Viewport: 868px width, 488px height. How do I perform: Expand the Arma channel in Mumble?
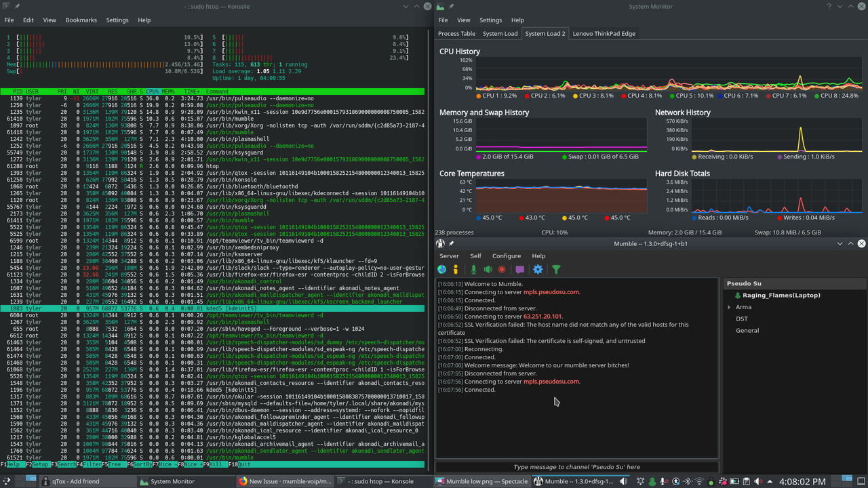(729, 307)
